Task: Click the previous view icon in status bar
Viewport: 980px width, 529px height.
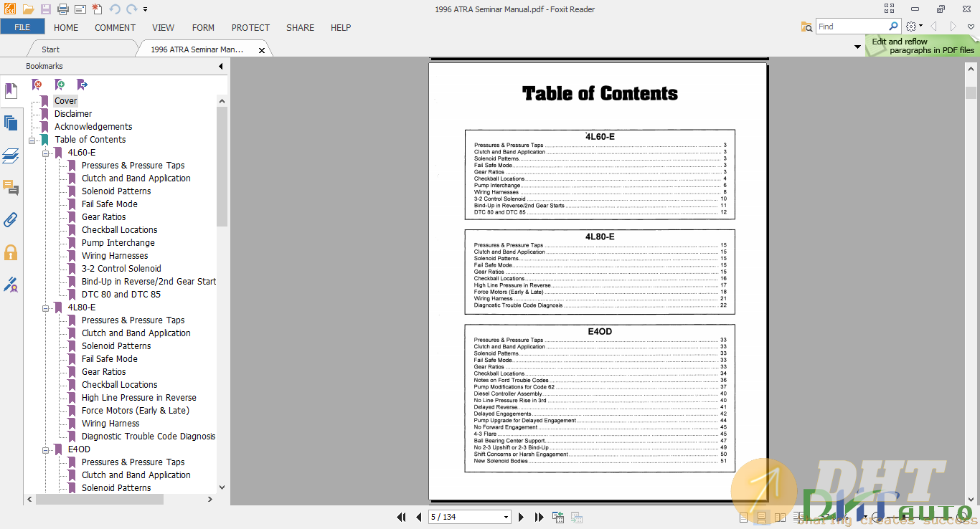Action: coord(558,517)
